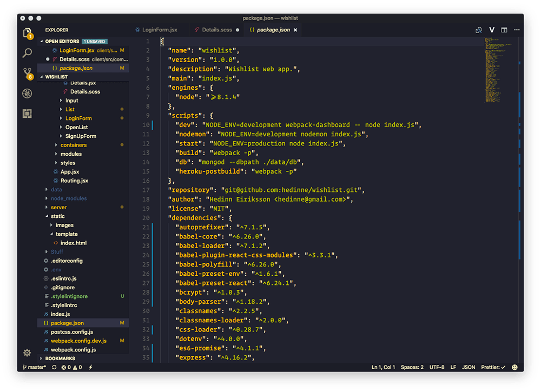Screen dimensions: 541x392
Task: Open LoginForm.jsx in Open Editors list
Action: [83, 50]
